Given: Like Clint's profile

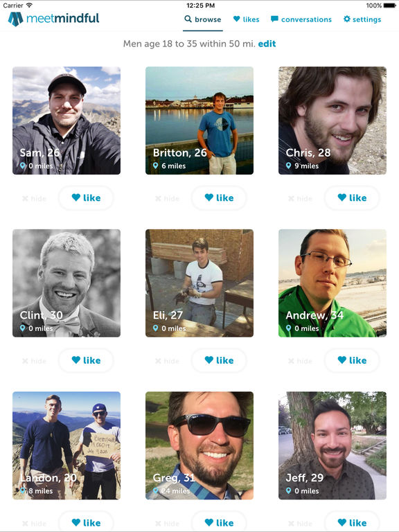Looking at the screenshot, I should (x=86, y=360).
